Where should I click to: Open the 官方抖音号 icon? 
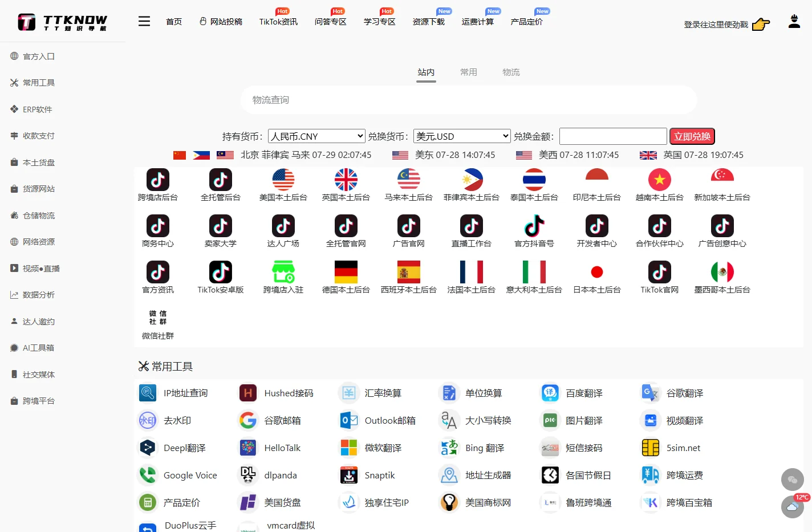coord(534,226)
